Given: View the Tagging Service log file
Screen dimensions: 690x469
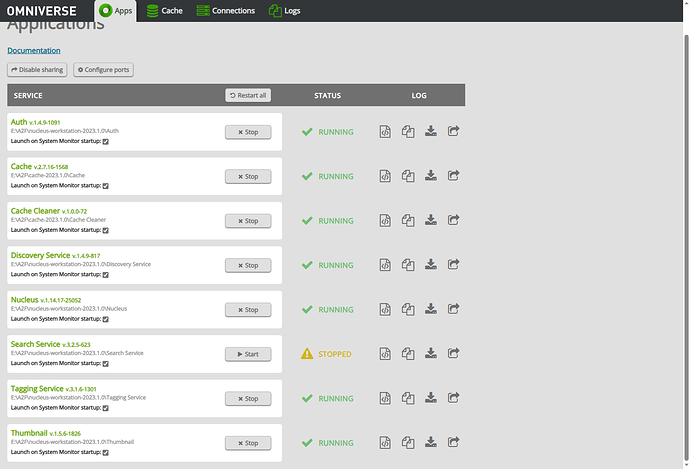Looking at the screenshot, I should 385,398.
